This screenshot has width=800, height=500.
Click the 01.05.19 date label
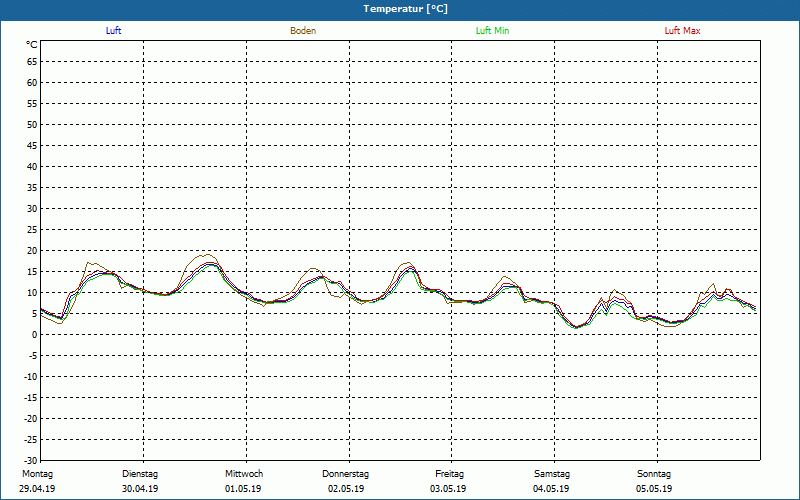coord(243,489)
